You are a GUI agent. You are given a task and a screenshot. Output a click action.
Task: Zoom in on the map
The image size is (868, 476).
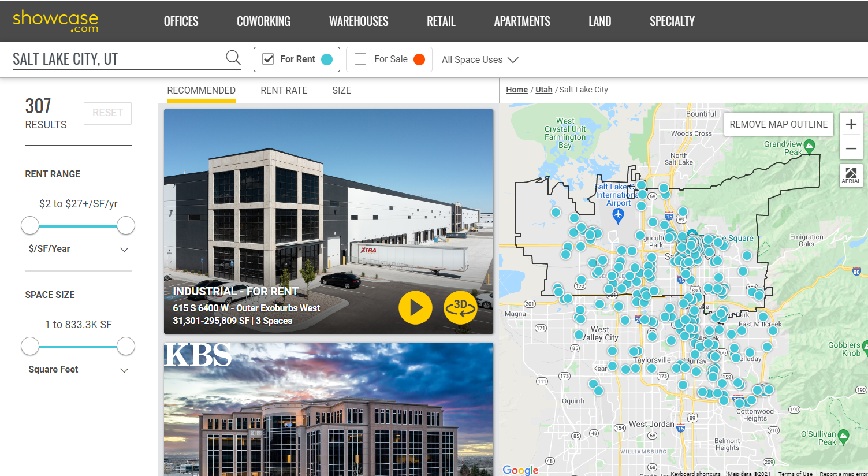[x=851, y=125]
